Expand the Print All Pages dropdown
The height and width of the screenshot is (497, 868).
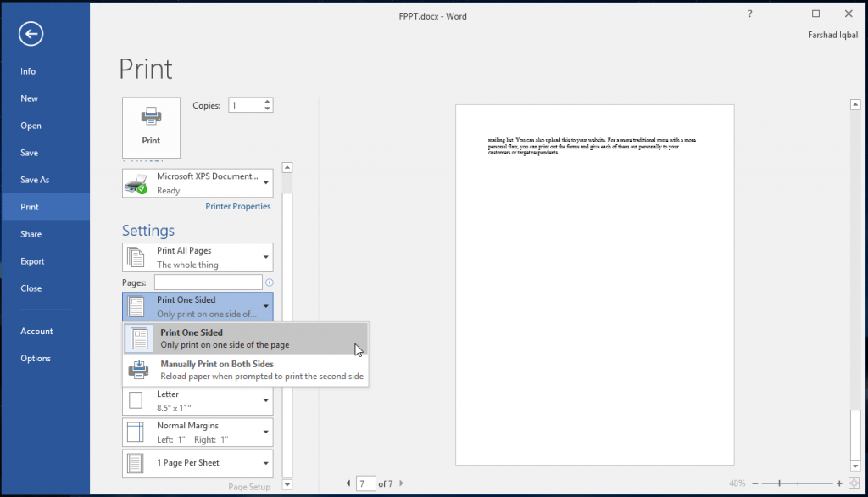tap(264, 257)
